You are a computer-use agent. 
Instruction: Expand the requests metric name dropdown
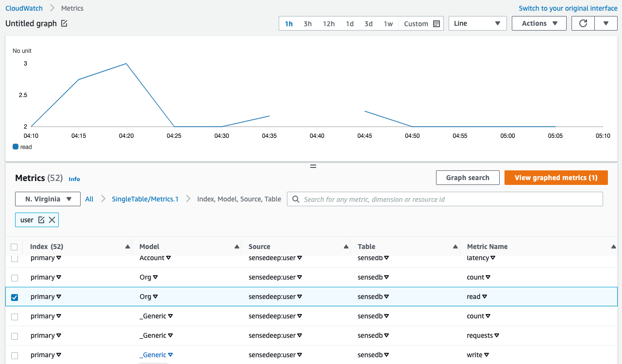tap(497, 336)
